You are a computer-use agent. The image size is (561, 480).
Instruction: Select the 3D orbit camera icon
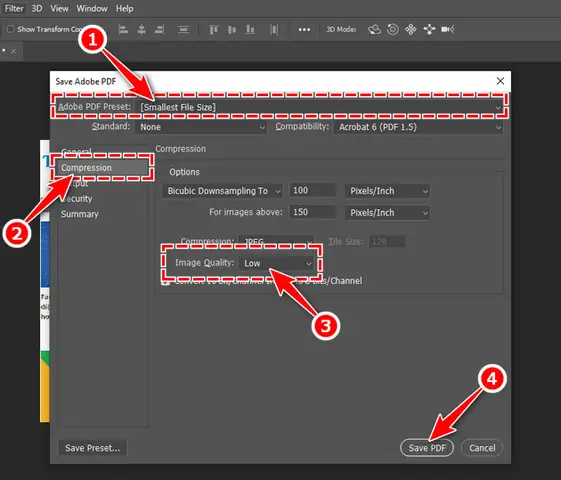(x=374, y=29)
